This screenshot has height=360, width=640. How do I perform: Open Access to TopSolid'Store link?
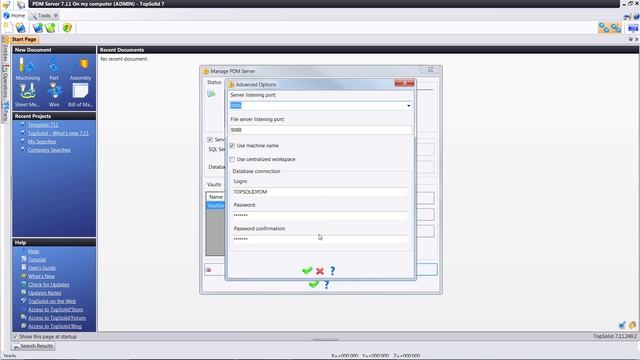pos(56,310)
